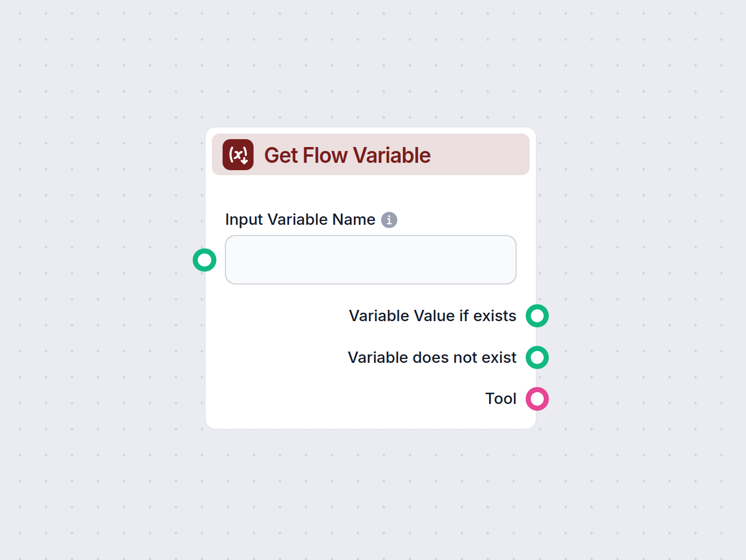Click the Input Variable Name label
This screenshot has height=560, width=746.
point(300,220)
